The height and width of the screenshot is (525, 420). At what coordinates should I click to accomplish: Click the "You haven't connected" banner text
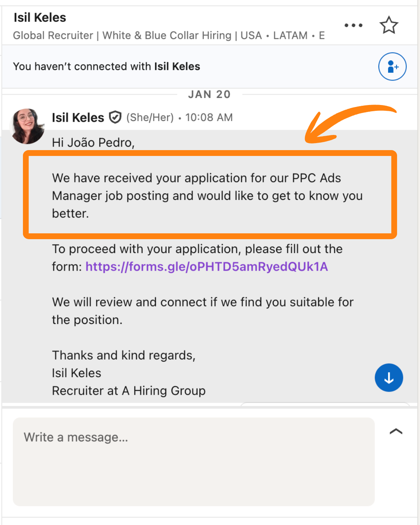click(107, 66)
